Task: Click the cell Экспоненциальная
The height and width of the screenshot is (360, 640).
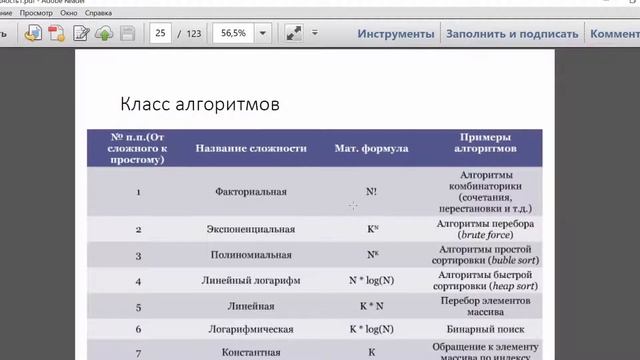Action: coord(251,229)
